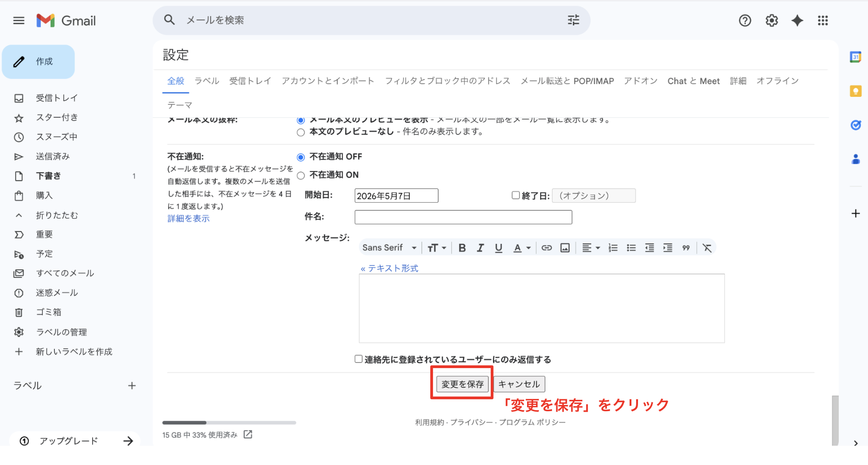The image size is (868, 465).
Task: Enable the 終了日 checkbox
Action: point(516,195)
